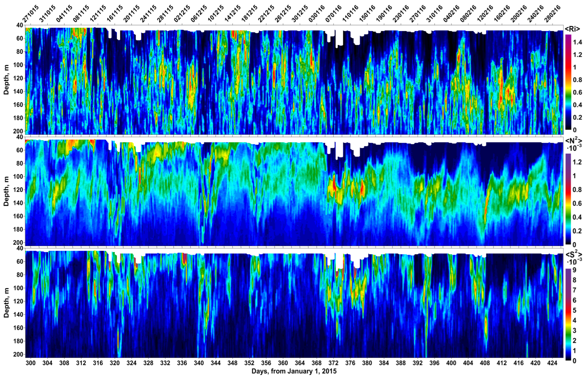This screenshot has height=379, width=588.
Task: Click the 100 depth tick in top panel
Action: tap(19, 65)
